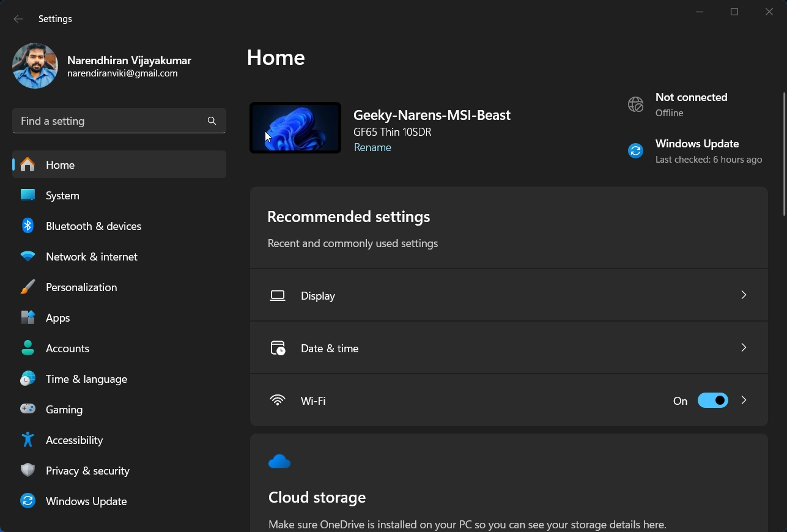The height and width of the screenshot is (532, 787).
Task: Click the Bluetooth icon in sidebar
Action: pyautogui.click(x=28, y=226)
